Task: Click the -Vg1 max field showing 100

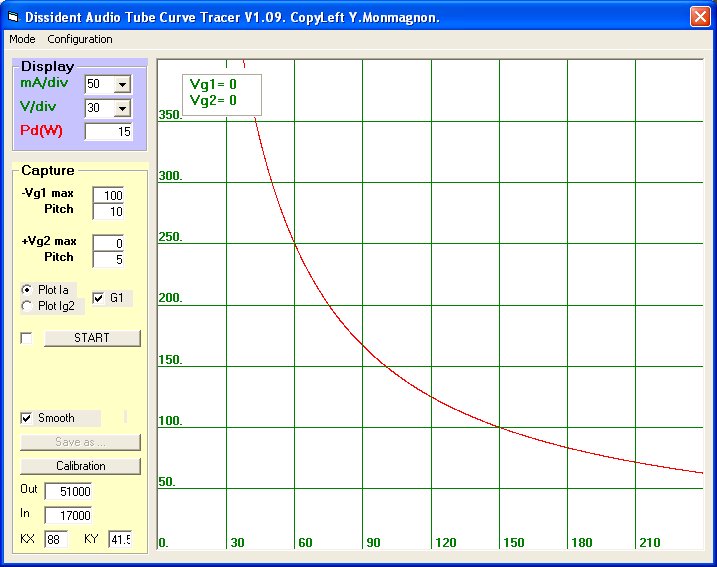Action: 108,195
